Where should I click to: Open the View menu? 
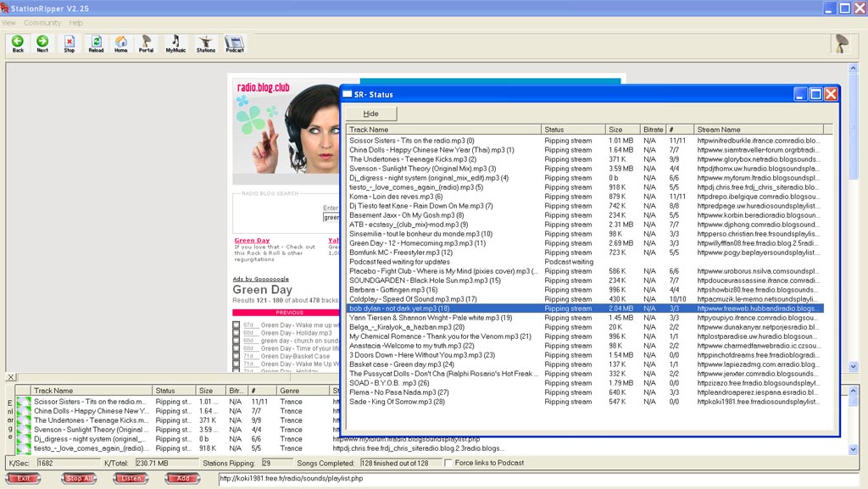pos(8,23)
